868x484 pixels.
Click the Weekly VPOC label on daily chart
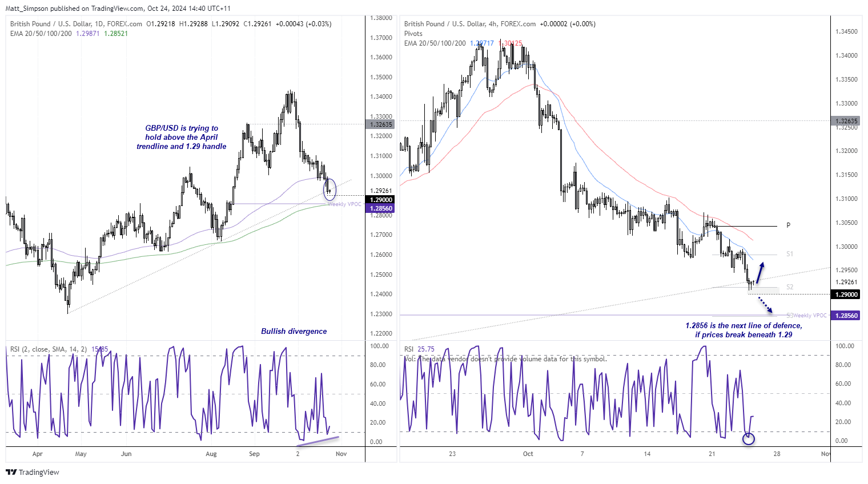coord(344,204)
